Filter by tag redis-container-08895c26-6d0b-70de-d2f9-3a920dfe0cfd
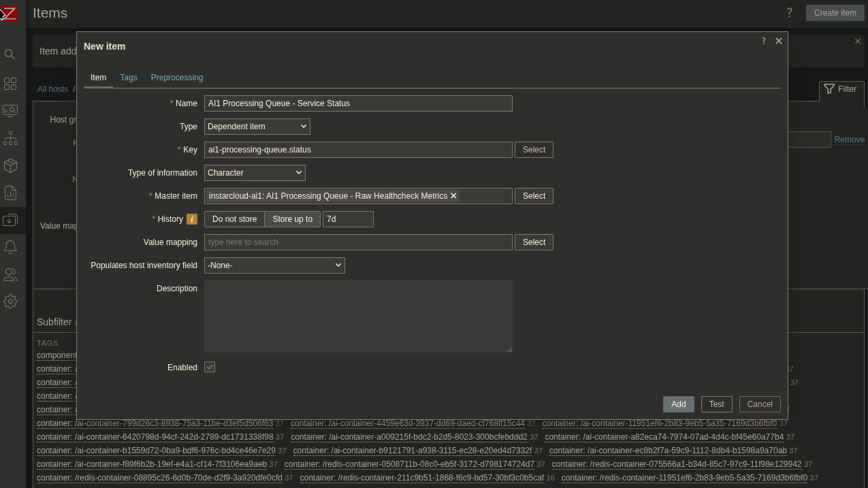Viewport: 868px width, 488px height. click(159, 478)
